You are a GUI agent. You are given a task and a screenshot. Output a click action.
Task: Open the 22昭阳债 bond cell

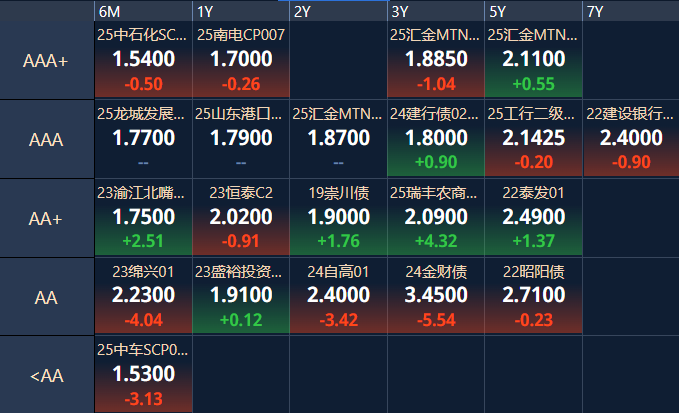(533, 296)
